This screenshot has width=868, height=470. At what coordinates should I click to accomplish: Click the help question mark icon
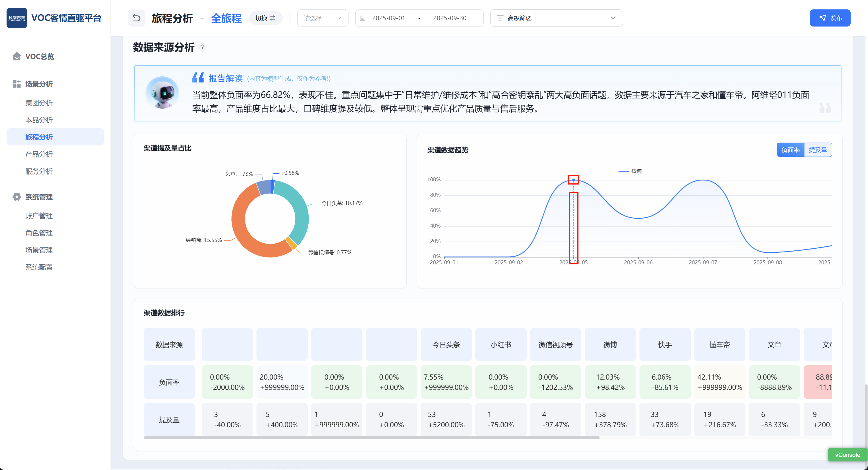202,47
